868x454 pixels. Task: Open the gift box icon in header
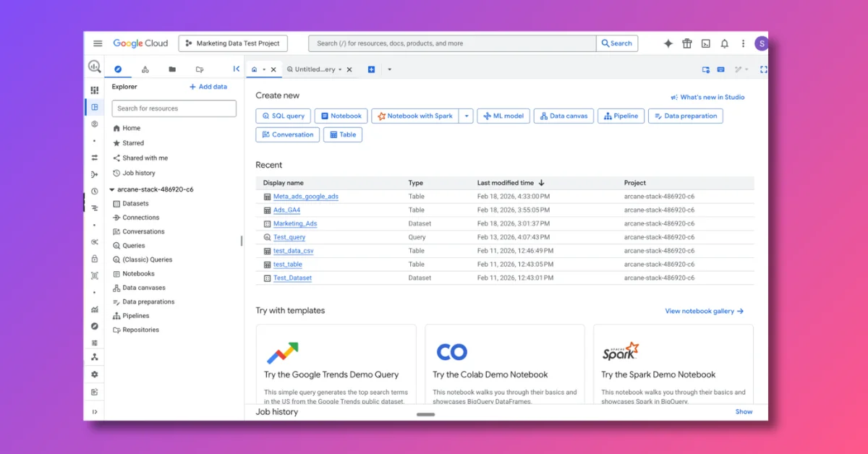tap(686, 43)
